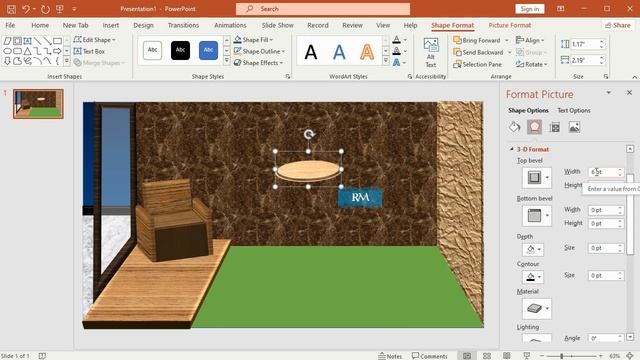
Task: Select blue WordArt A style
Action: [339, 52]
